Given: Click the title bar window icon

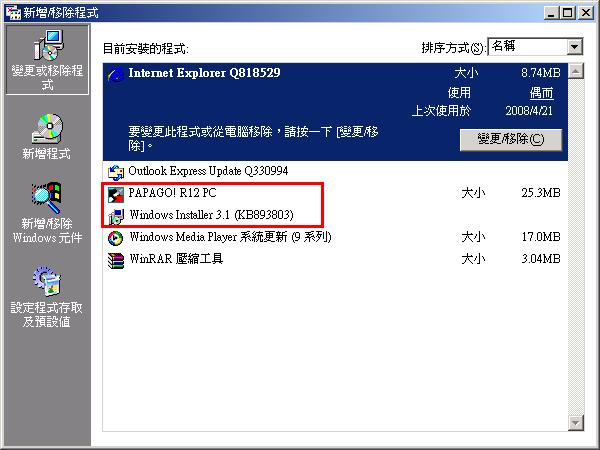Looking at the screenshot, I should (x=13, y=13).
